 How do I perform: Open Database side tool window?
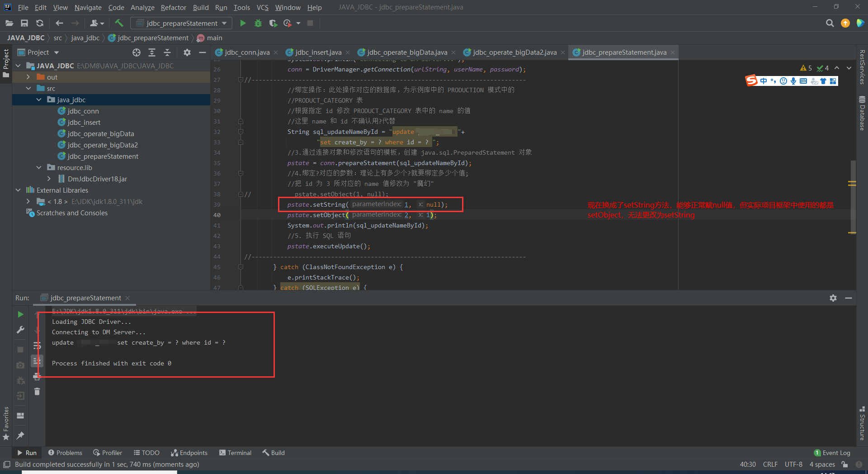[x=862, y=113]
